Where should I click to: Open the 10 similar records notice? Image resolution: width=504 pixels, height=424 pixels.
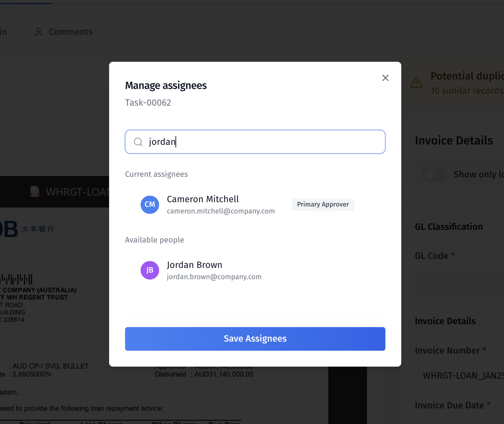tap(467, 91)
